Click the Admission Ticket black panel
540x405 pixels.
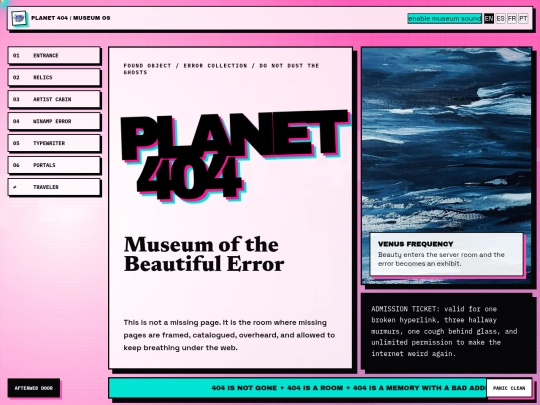point(446,331)
